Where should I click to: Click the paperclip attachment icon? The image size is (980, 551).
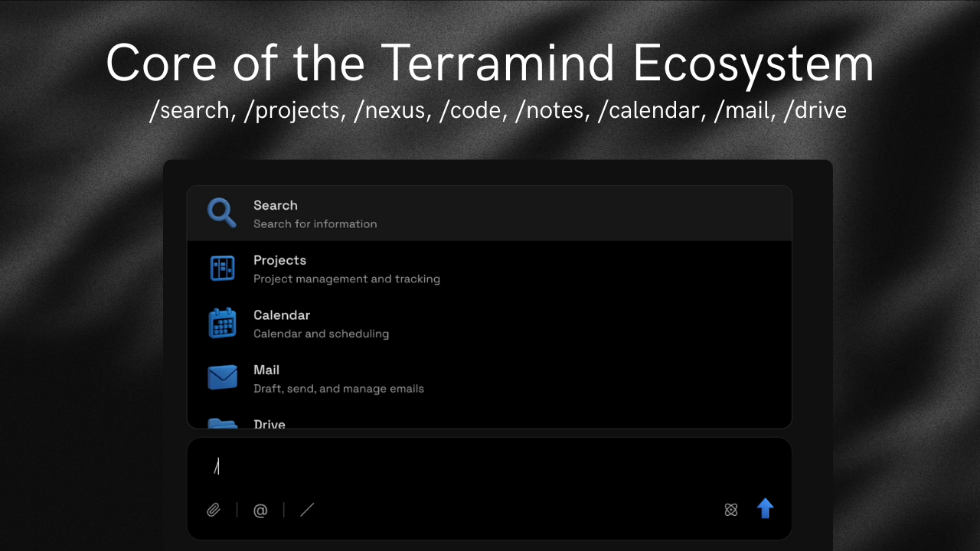tap(214, 510)
